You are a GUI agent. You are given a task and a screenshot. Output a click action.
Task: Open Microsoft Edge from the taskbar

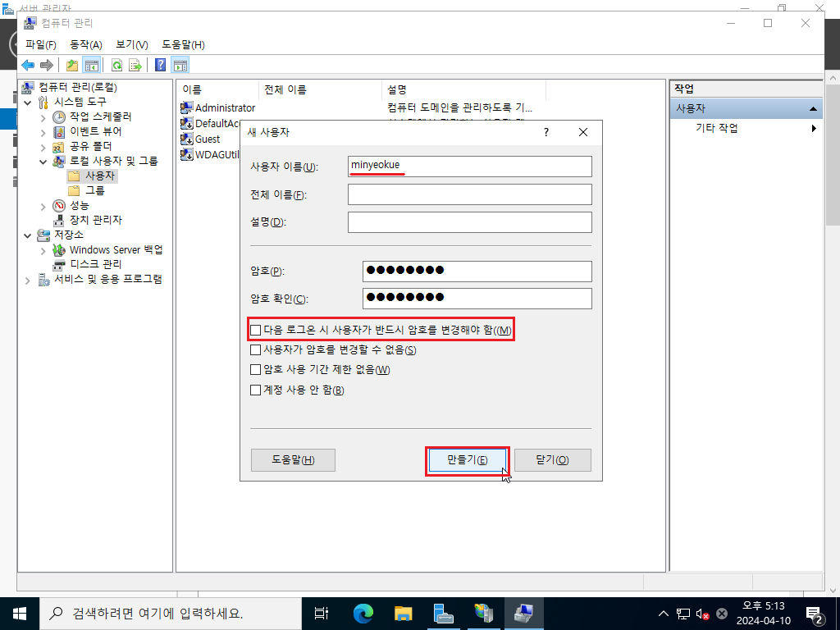pos(363,614)
